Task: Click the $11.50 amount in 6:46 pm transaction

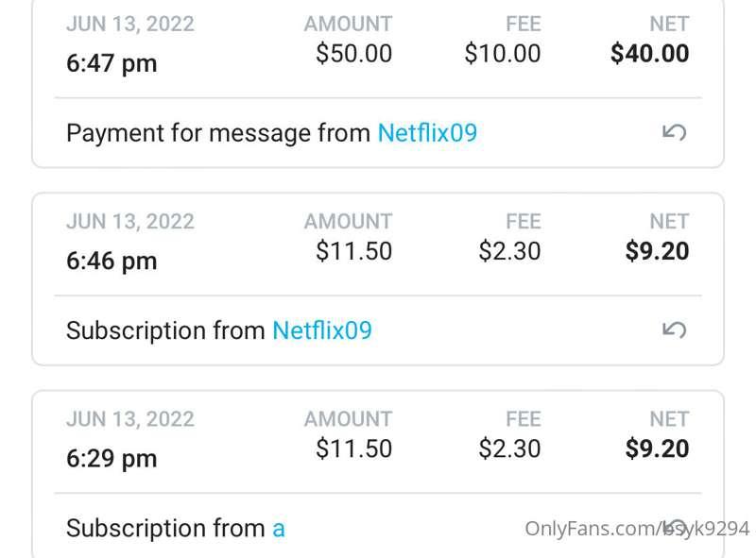Action: coord(353,251)
